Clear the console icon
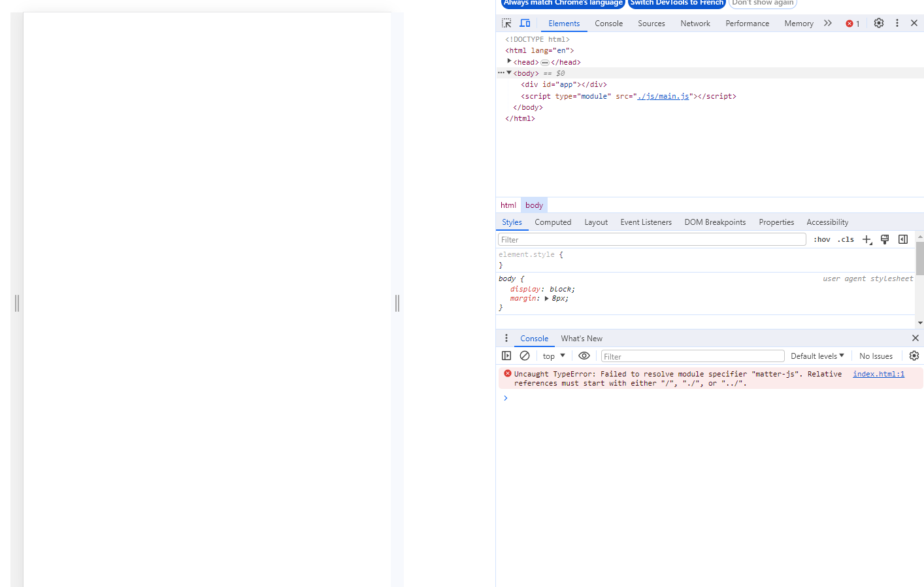Image resolution: width=924 pixels, height=587 pixels. pyautogui.click(x=525, y=356)
